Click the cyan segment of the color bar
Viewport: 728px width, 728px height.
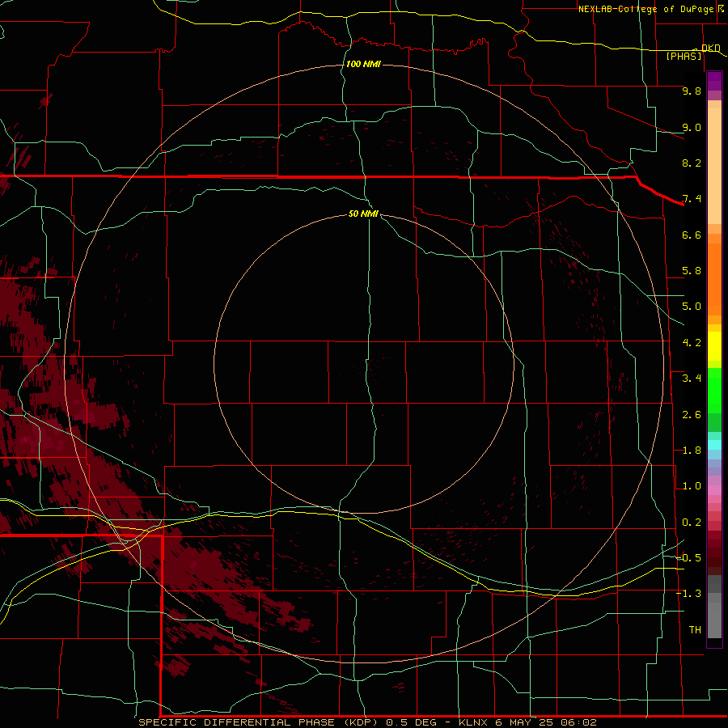tap(714, 445)
